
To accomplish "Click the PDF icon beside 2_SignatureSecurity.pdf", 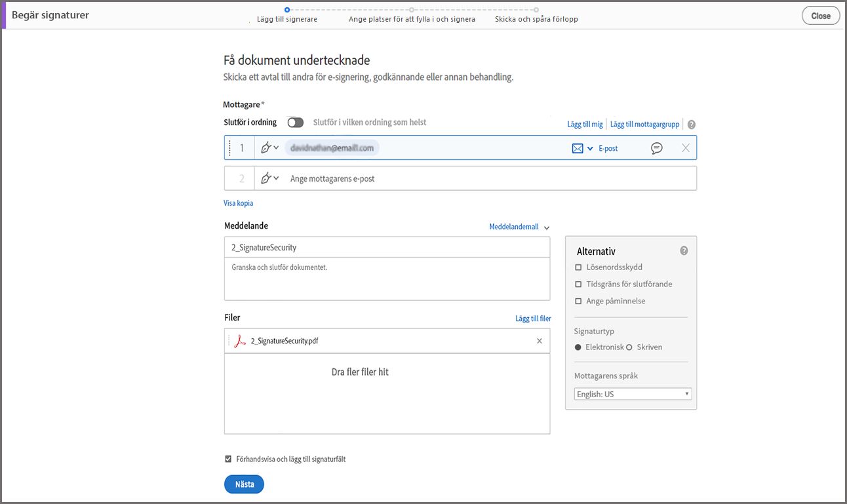I will (237, 341).
